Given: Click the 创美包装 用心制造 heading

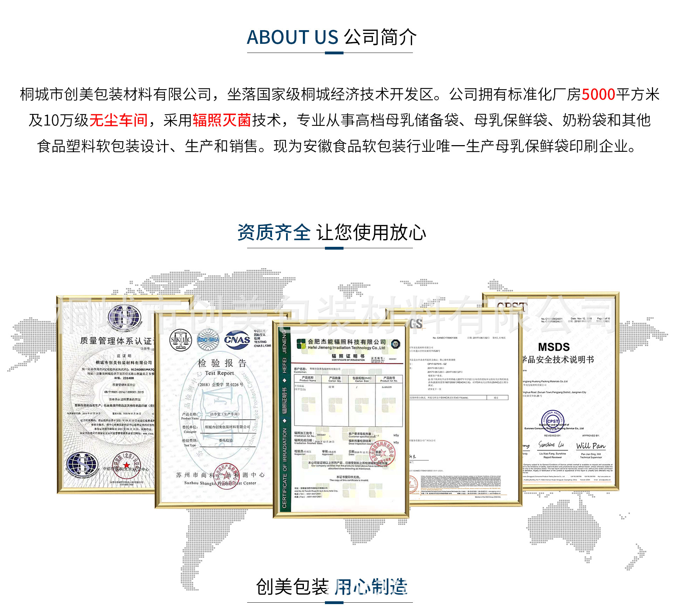Looking at the screenshot, I should tap(331, 587).
